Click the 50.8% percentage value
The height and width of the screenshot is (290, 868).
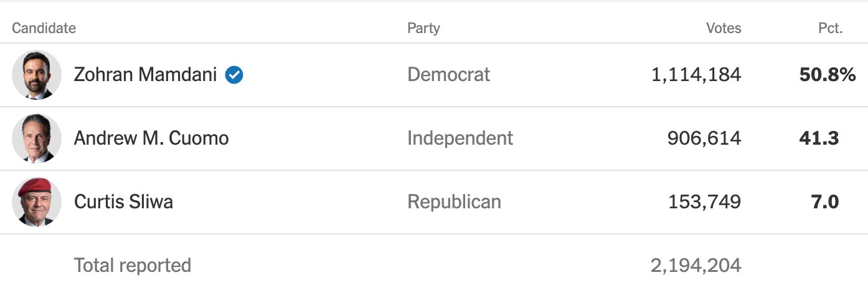click(828, 75)
